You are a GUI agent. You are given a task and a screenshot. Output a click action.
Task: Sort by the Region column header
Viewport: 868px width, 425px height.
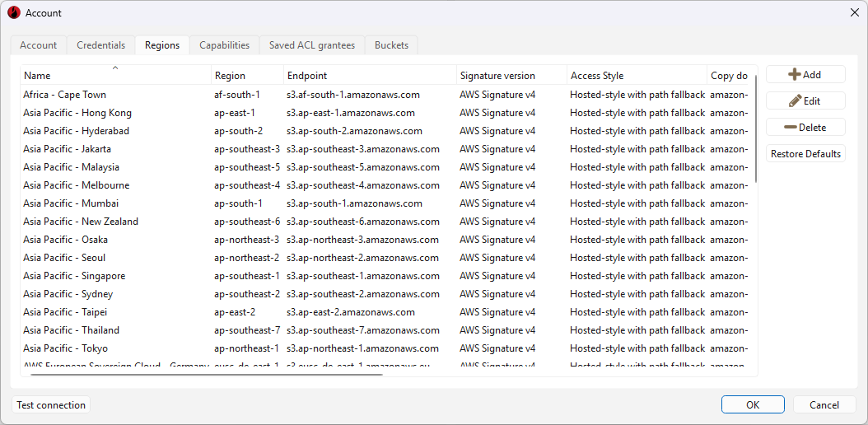[x=247, y=76]
